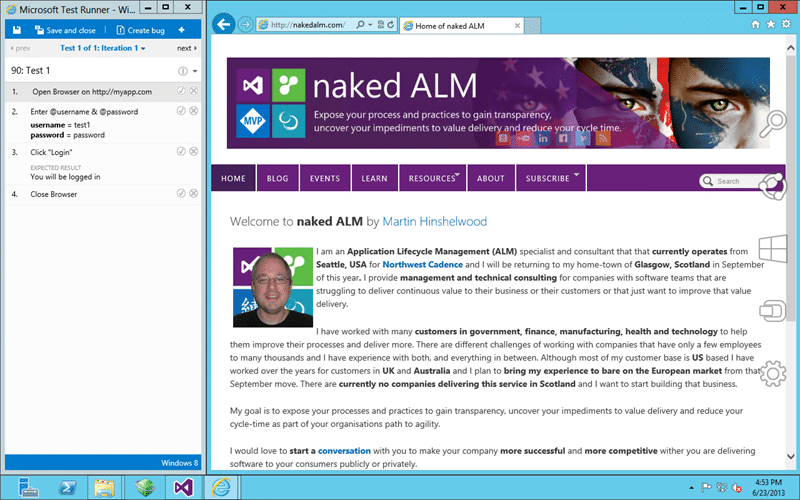Click the page scrollbar down arrow
The height and width of the screenshot is (500, 800).
(791, 456)
